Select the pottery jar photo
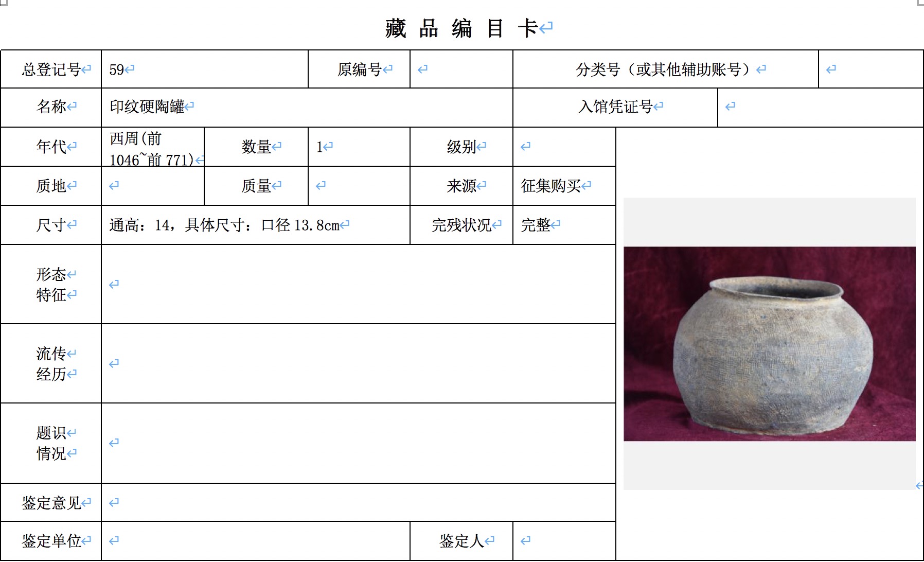Viewport: 924px width, 562px height. click(x=770, y=344)
